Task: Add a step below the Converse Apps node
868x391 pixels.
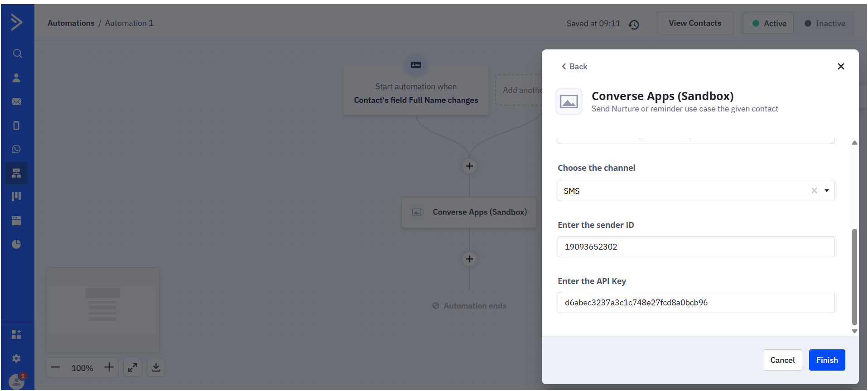Action: pyautogui.click(x=469, y=259)
